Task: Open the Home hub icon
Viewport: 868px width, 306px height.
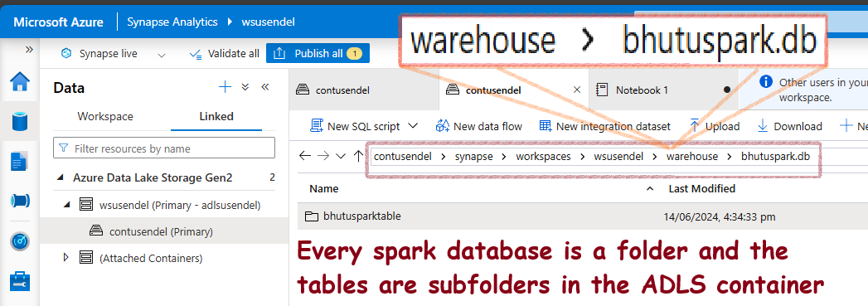Action: (x=20, y=81)
